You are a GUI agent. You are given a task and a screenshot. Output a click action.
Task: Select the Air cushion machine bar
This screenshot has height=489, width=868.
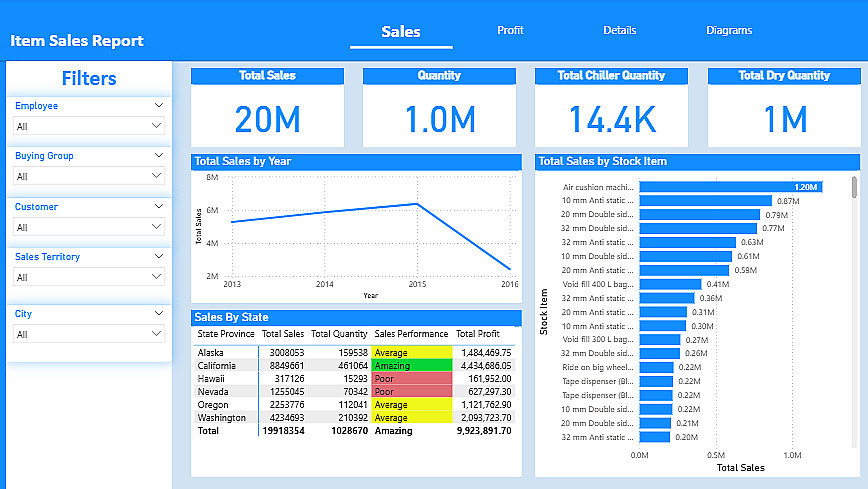coord(731,187)
